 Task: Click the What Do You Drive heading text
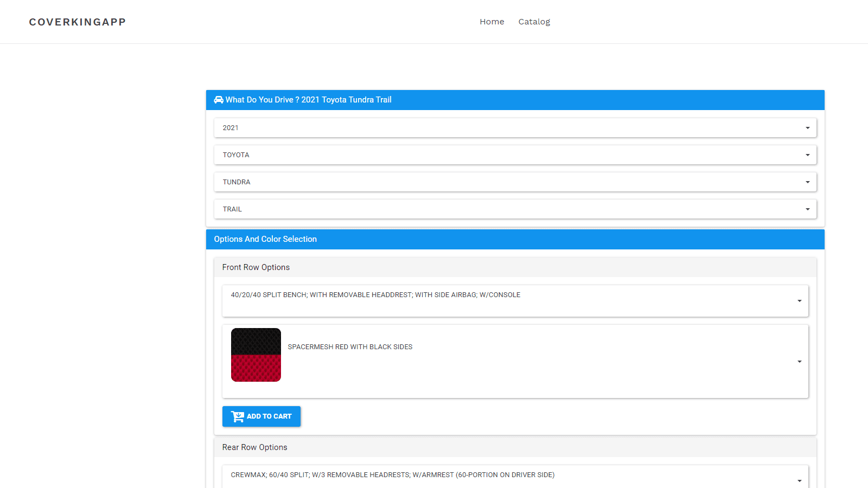[x=308, y=100]
